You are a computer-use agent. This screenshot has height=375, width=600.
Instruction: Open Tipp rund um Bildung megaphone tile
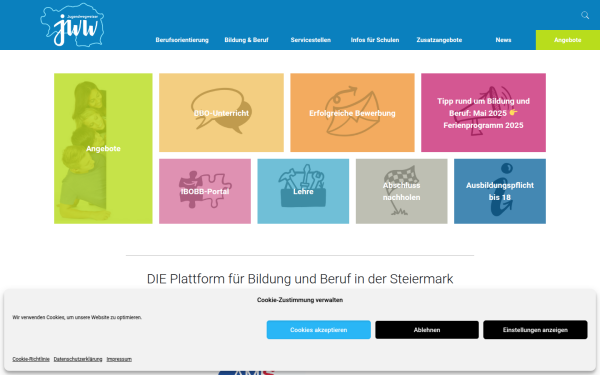[x=483, y=112]
